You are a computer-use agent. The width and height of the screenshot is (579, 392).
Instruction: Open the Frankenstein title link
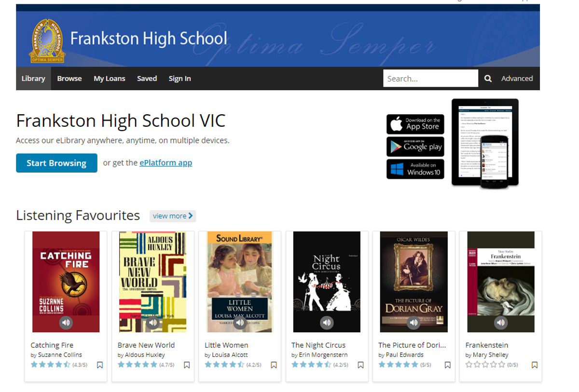pos(487,345)
